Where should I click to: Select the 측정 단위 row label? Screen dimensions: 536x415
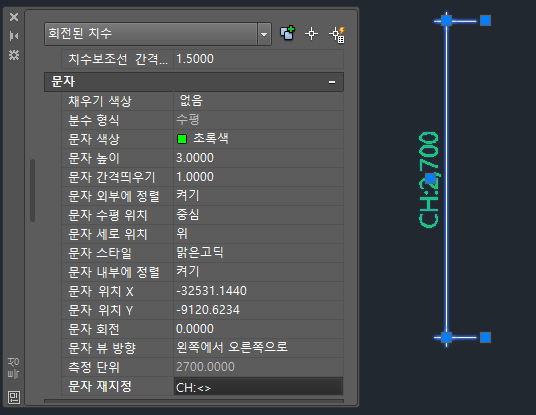[x=94, y=367]
